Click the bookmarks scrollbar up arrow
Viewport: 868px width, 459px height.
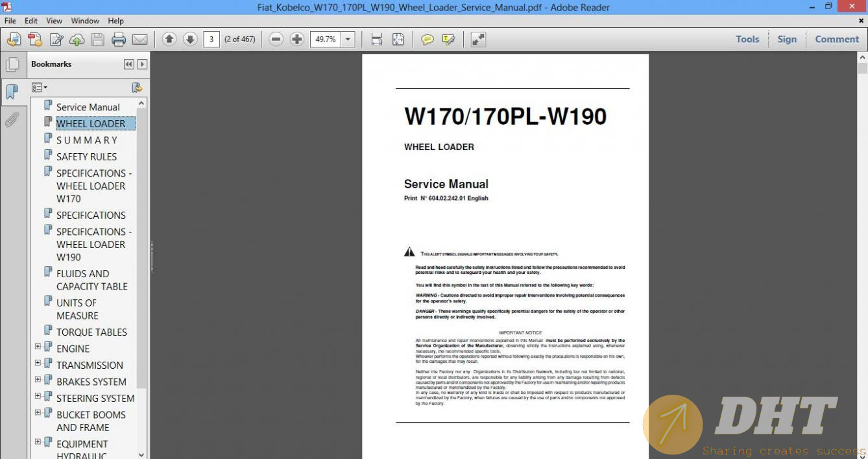pyautogui.click(x=142, y=104)
